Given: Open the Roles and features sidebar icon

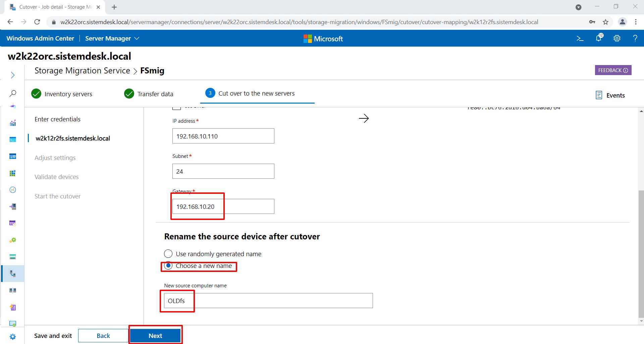Looking at the screenshot, I should tap(13, 207).
